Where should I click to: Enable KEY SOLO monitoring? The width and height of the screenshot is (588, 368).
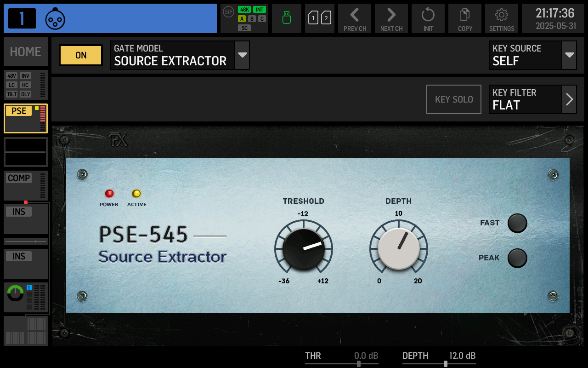click(453, 99)
